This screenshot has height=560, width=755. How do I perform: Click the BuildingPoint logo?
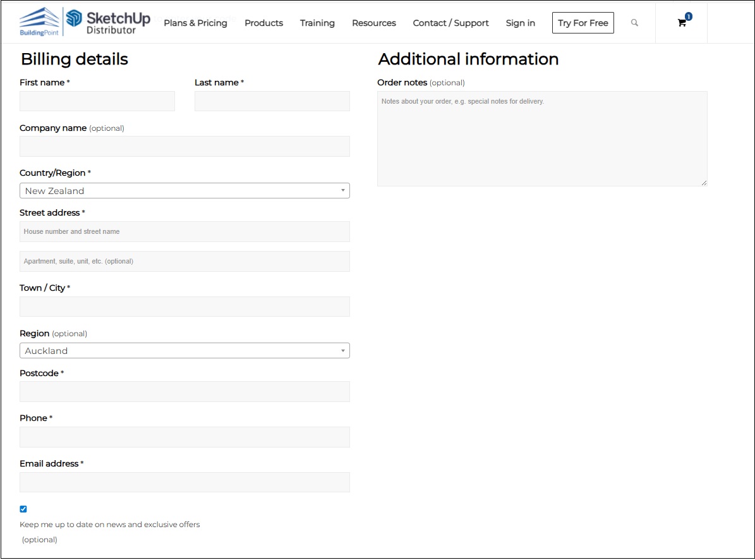pyautogui.click(x=39, y=21)
